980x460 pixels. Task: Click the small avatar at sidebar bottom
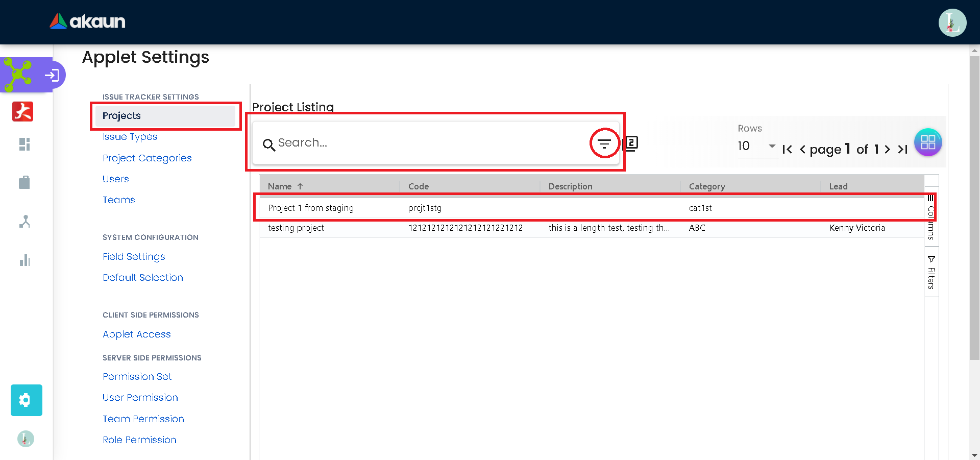[26, 439]
